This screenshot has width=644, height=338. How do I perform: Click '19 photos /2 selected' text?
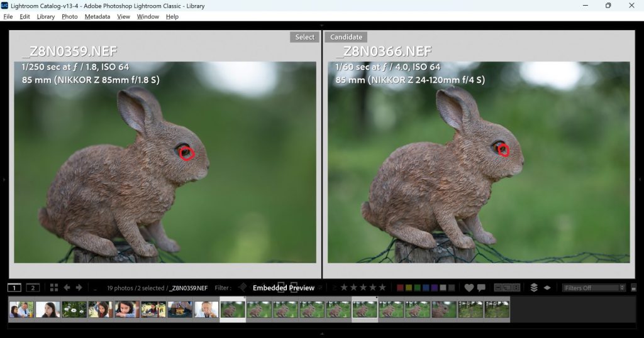click(x=136, y=288)
